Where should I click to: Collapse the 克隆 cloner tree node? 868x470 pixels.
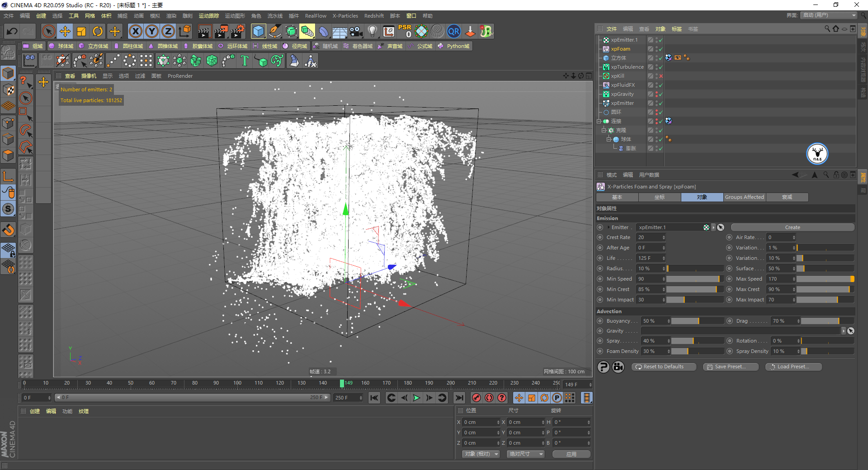click(x=604, y=130)
